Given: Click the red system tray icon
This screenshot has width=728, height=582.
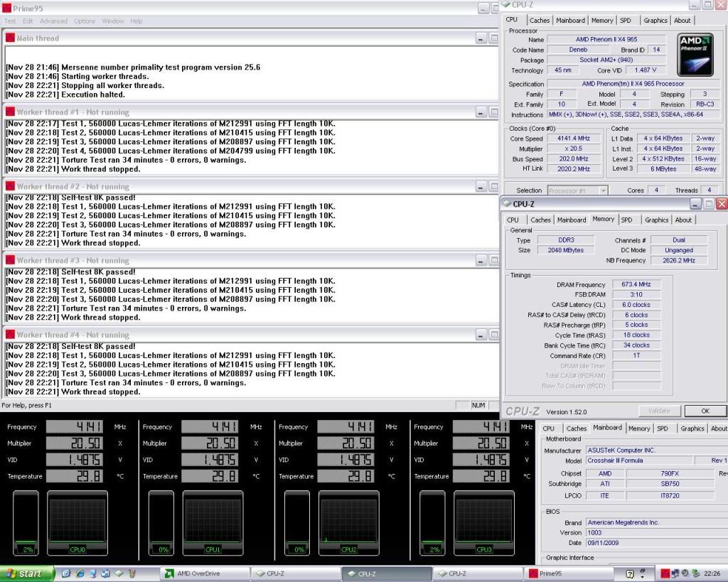Looking at the screenshot, I should 666,573.
